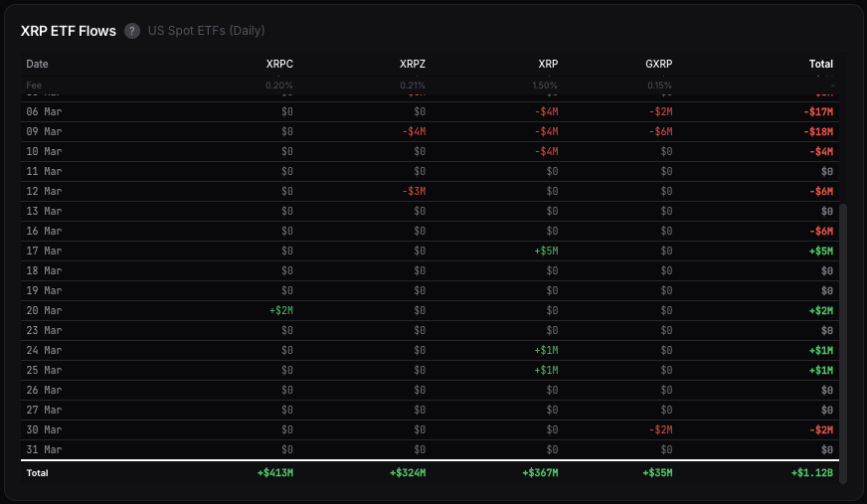867x504 pixels.
Task: Click the 23 Mar date cell
Action: [44, 330]
